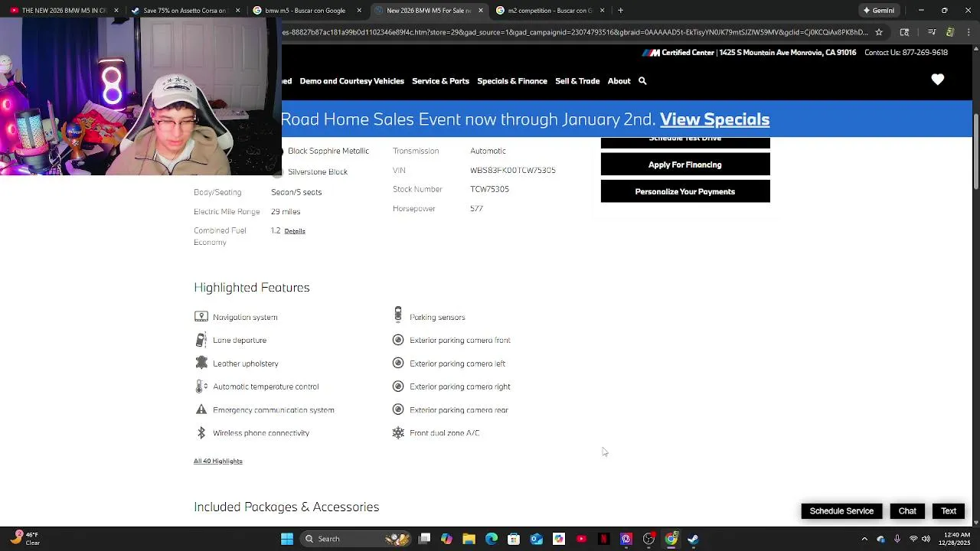980x551 pixels.
Task: Open Microsoft Store from taskbar
Action: pos(514,539)
